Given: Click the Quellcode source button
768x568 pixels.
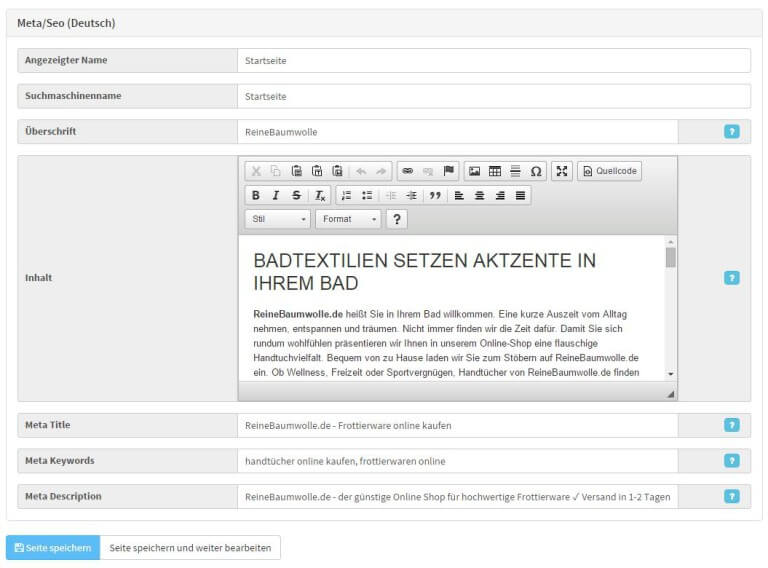Looking at the screenshot, I should (x=609, y=171).
